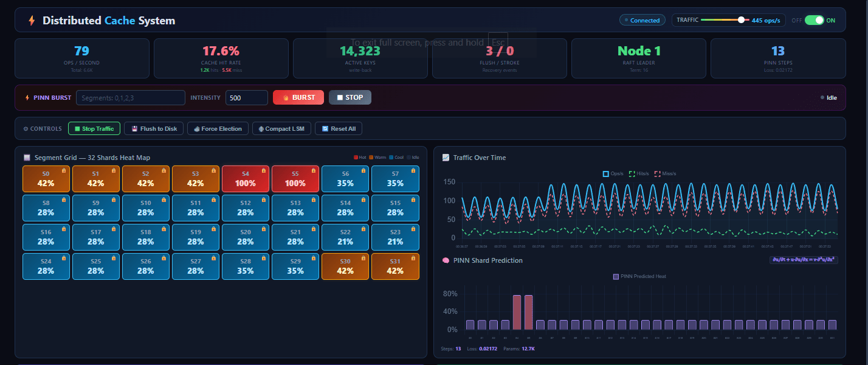This screenshot has height=365, width=868.
Task: Click the lock icon on segment S0
Action: pyautogui.click(x=64, y=171)
